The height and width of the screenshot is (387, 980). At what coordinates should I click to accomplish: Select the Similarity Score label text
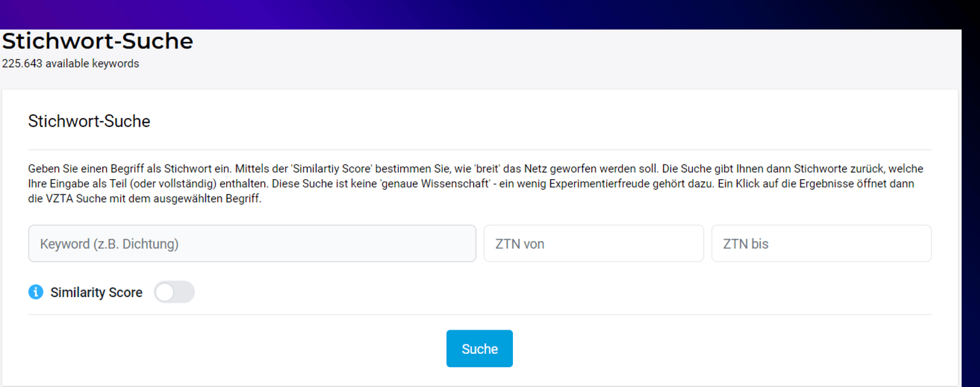pyautogui.click(x=96, y=292)
